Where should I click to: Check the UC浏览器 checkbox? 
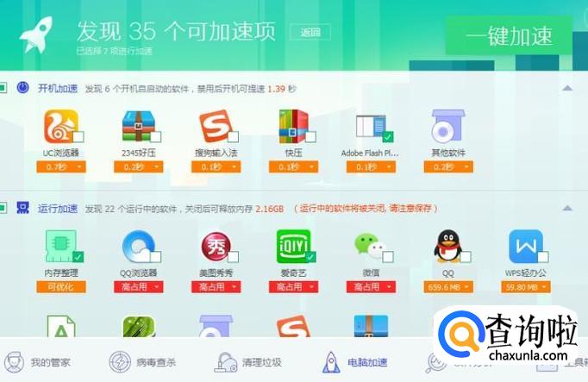tap(78, 137)
